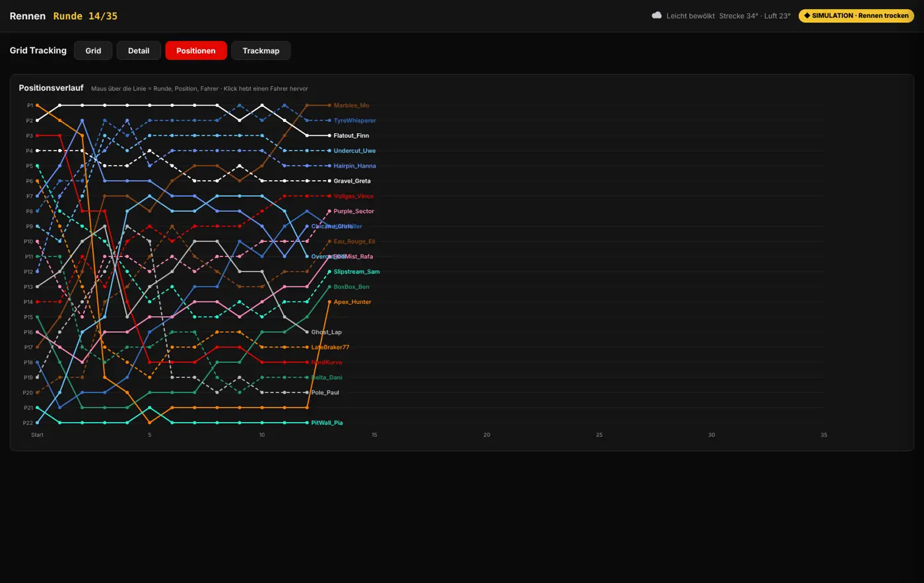
Task: Select Undercut_Uwe driver label
Action: pyautogui.click(x=354, y=151)
